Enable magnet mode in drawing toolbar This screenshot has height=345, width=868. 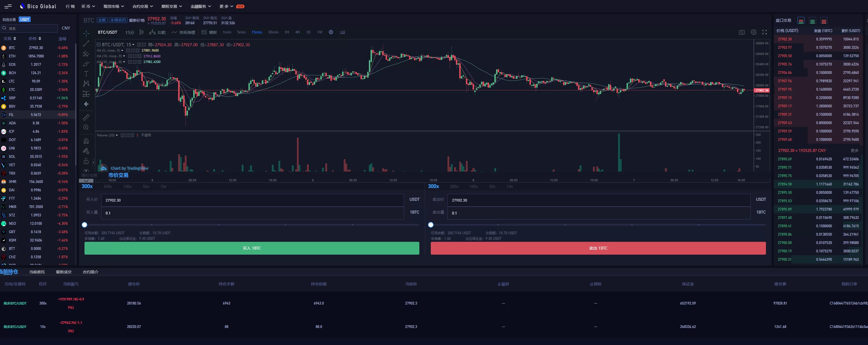[x=86, y=141]
